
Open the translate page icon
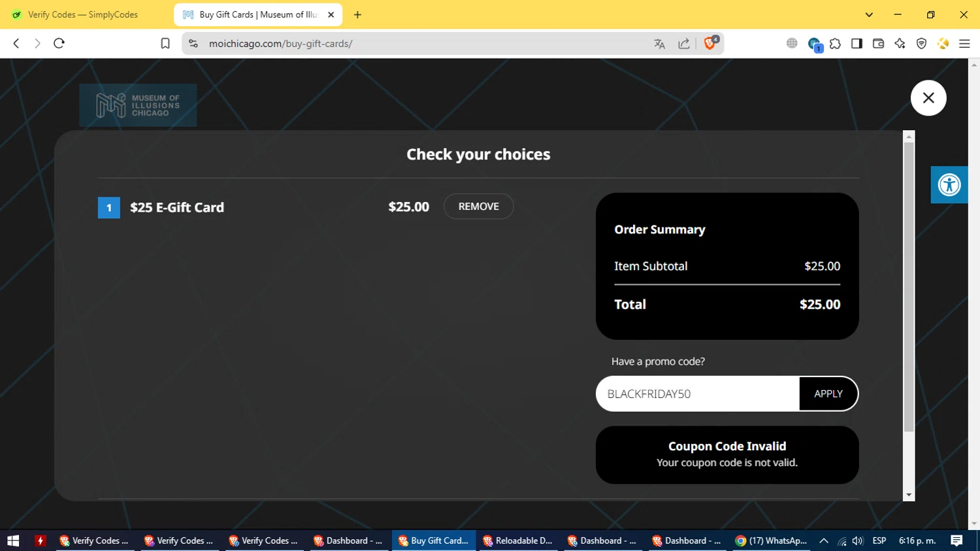659,44
